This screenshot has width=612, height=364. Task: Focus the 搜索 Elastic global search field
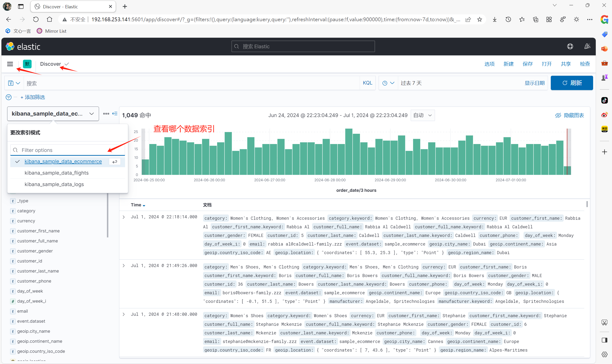pyautogui.click(x=303, y=46)
